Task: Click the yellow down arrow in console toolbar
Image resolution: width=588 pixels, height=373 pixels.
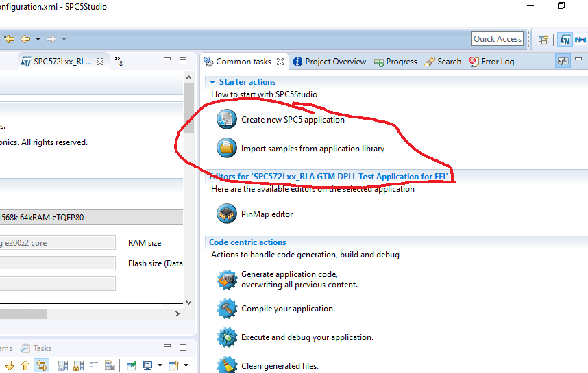Action: point(10,365)
